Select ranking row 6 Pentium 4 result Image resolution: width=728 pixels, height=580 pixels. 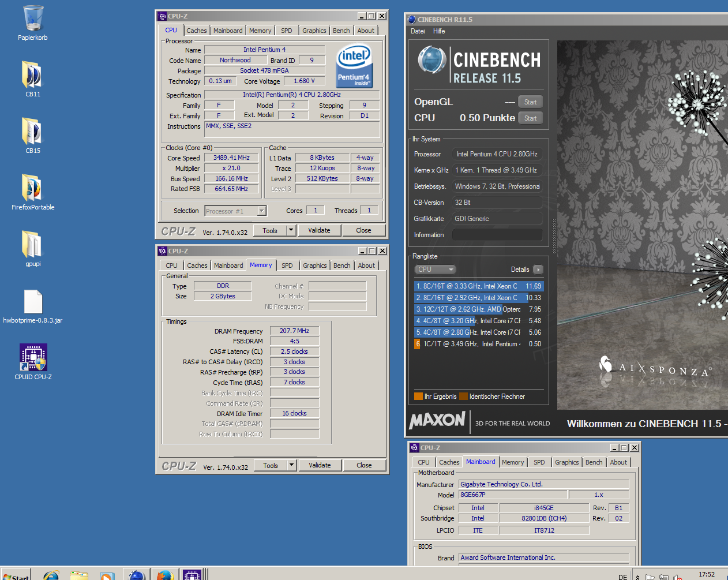coord(479,344)
